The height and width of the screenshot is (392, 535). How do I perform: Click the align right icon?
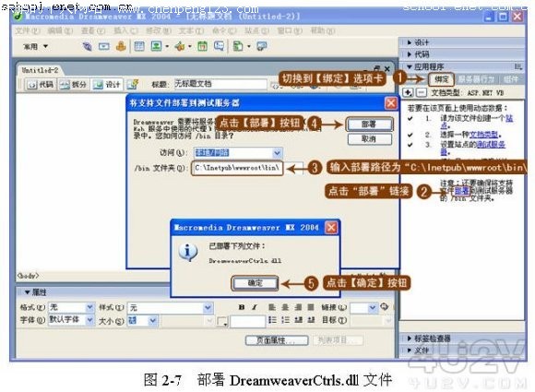[x=298, y=307]
